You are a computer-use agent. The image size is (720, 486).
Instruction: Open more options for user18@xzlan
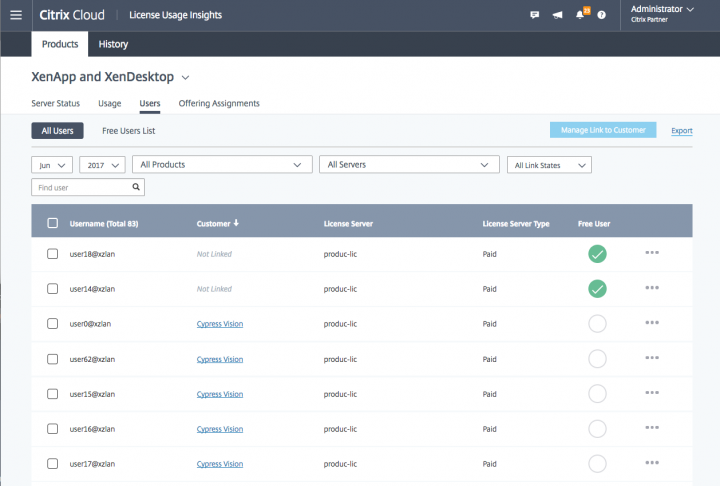click(652, 253)
